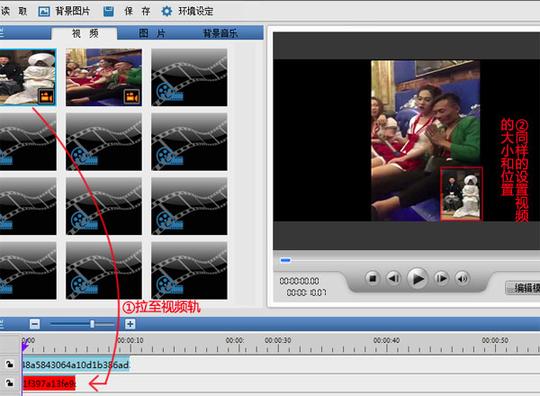The image size is (540, 396).
Task: Click the 编辑模式 button
Action: (523, 288)
